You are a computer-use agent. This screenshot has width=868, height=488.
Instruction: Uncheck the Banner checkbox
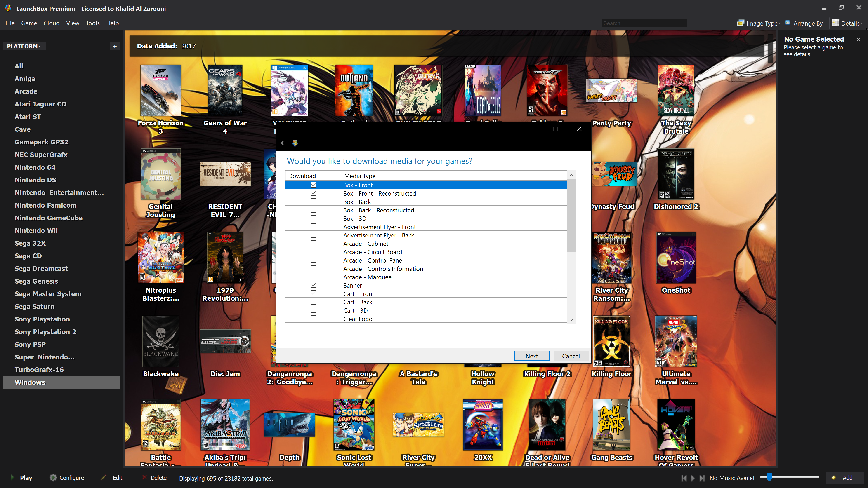tap(313, 285)
